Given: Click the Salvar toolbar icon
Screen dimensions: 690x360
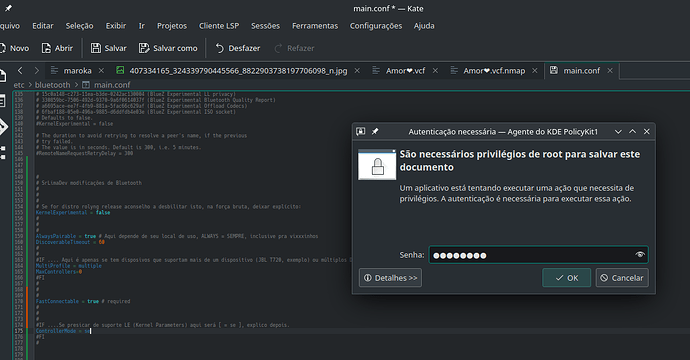Looking at the screenshot, I should (x=95, y=48).
